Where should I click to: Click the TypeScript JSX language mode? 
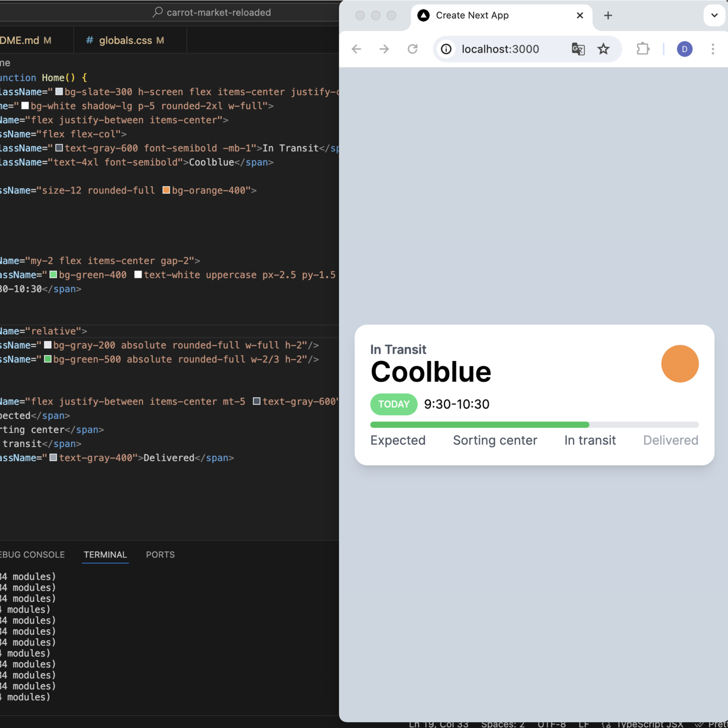coord(649,724)
